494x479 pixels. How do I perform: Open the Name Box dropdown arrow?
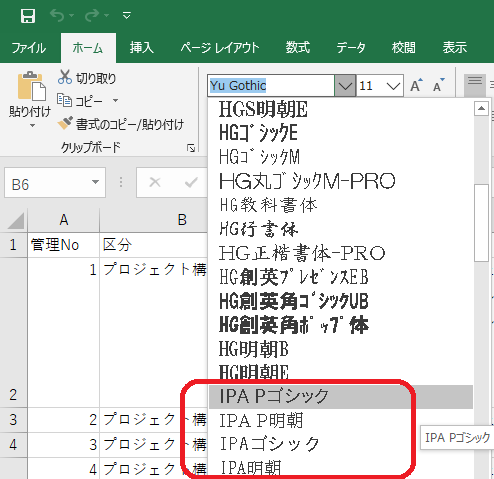[x=96, y=182]
